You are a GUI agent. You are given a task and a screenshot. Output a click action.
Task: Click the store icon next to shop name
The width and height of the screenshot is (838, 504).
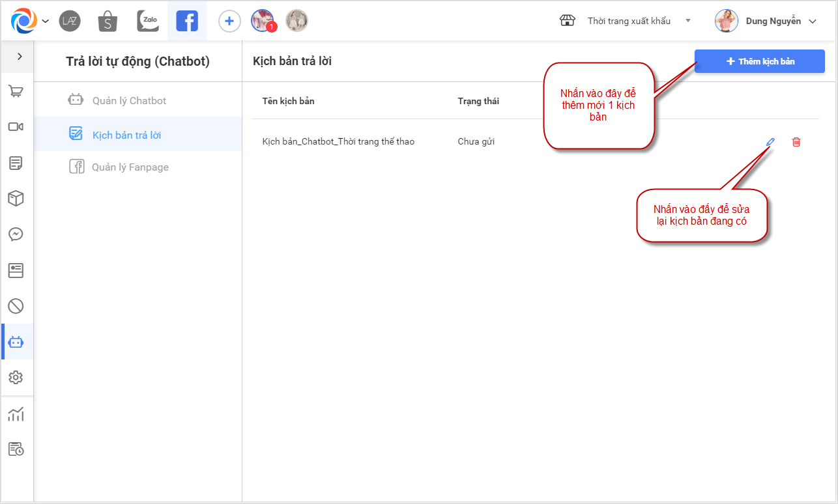[568, 21]
